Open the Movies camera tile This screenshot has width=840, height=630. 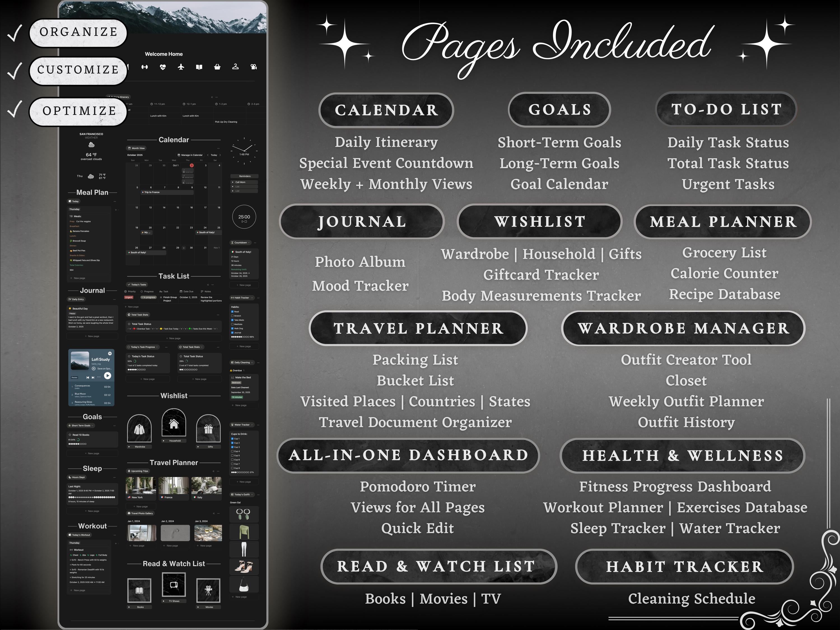(209, 591)
